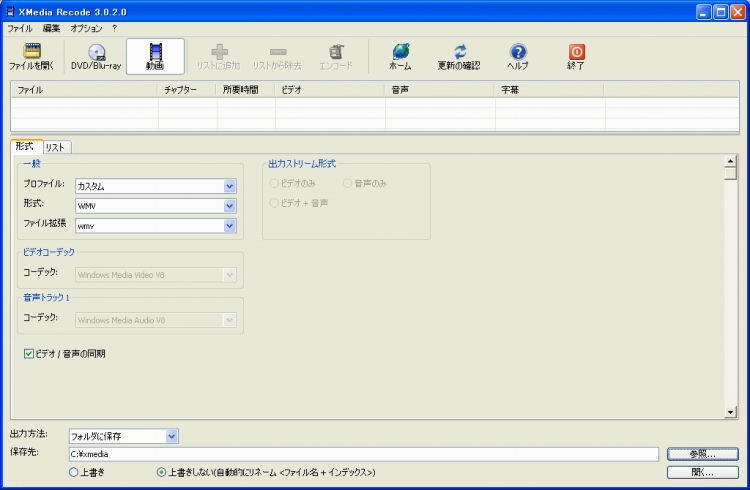Click the 参照... browse button
Viewport: 750px width, 490px height.
(x=703, y=454)
